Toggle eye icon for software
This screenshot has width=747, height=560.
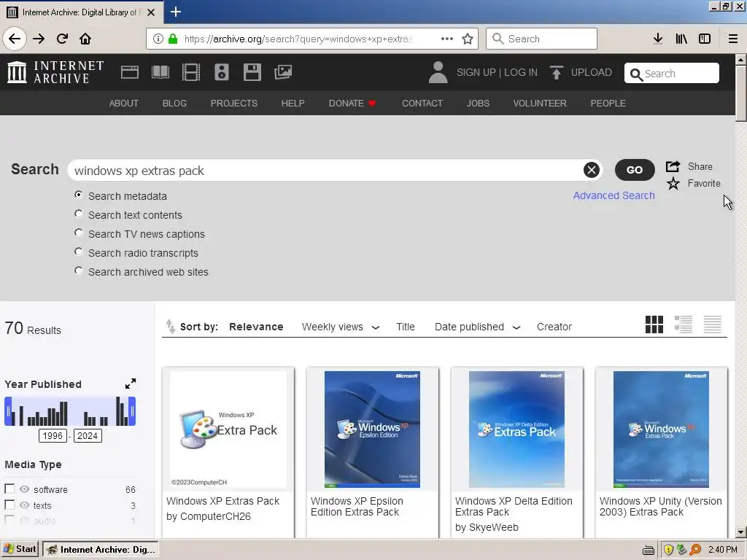(24, 489)
